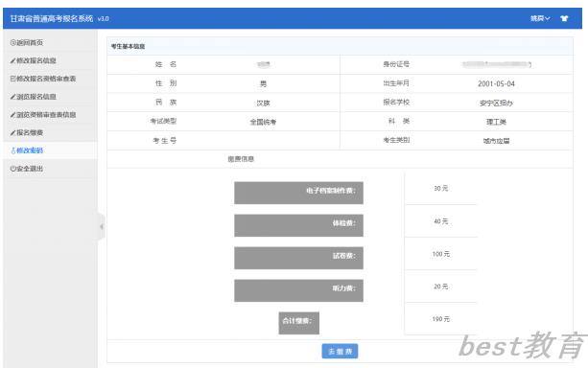Collapse sidebar with the arrow handle
Viewport: 588px width, 368px height.
point(102,227)
